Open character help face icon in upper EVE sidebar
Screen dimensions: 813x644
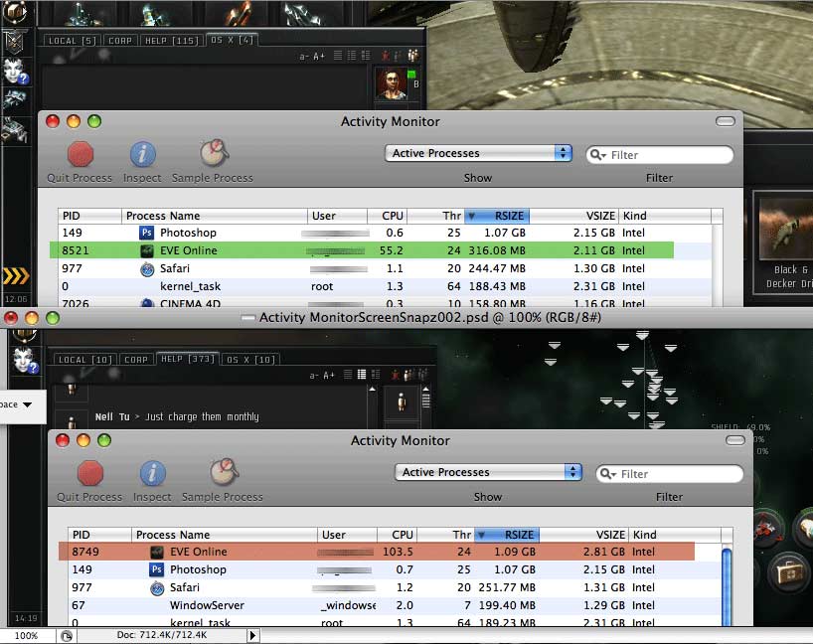[14, 72]
